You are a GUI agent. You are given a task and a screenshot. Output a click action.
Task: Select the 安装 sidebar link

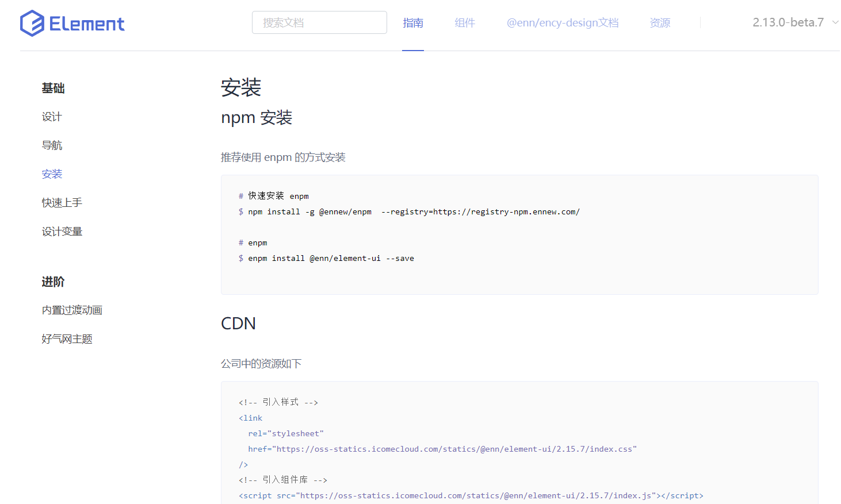(x=52, y=174)
